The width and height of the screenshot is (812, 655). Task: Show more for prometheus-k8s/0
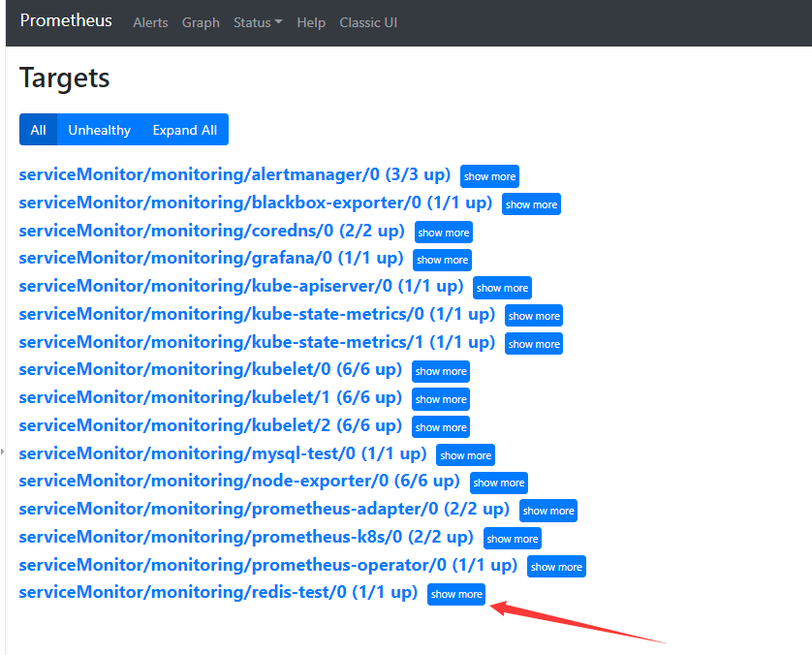(513, 539)
